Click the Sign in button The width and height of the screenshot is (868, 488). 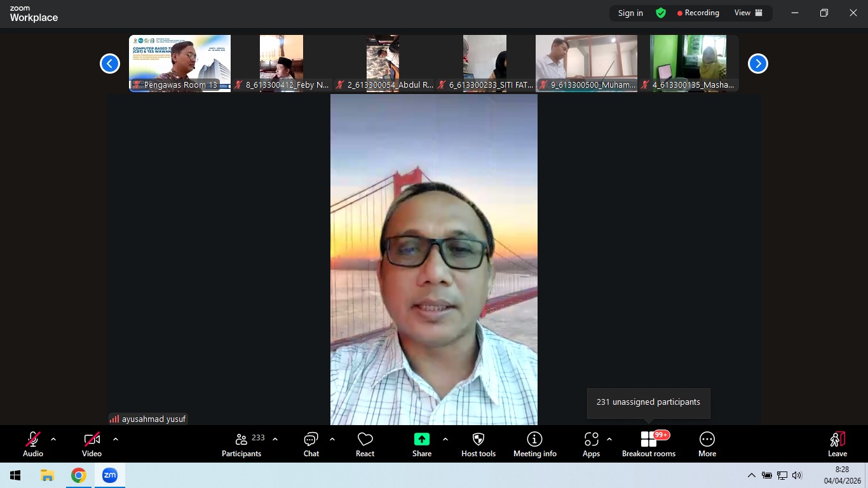tap(630, 13)
